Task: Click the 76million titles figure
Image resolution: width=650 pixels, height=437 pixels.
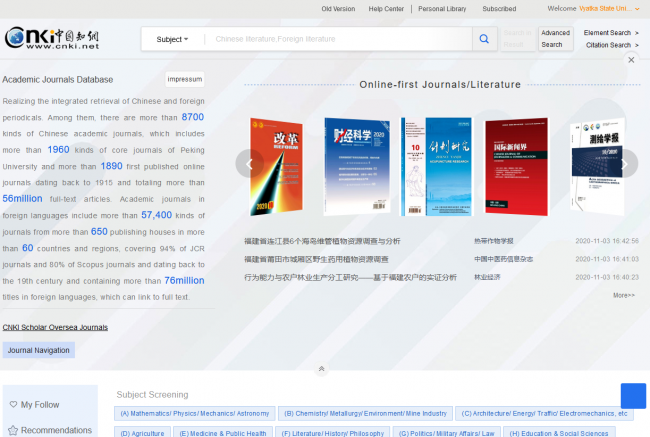Action: 184,281
